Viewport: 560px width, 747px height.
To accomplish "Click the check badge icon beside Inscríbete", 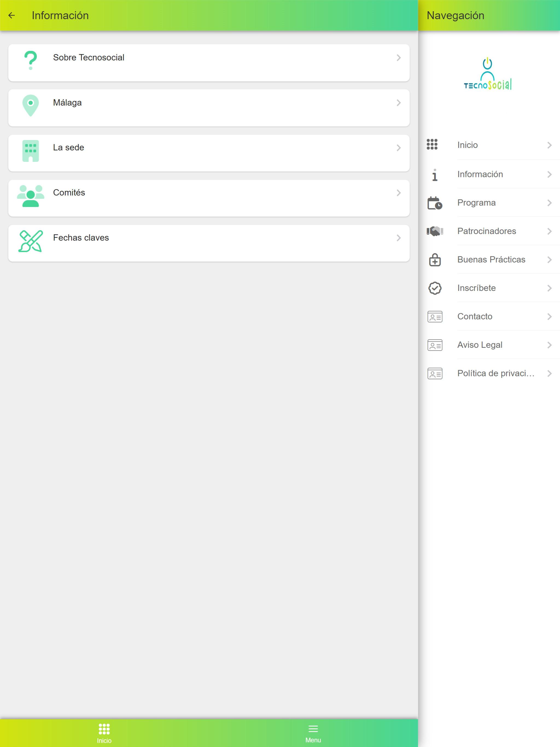I will click(435, 288).
